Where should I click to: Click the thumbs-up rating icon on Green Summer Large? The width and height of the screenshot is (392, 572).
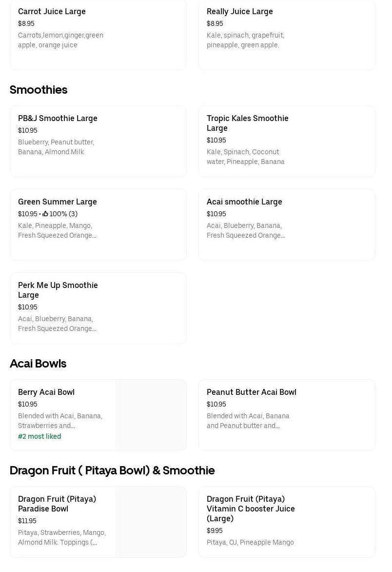pos(45,214)
